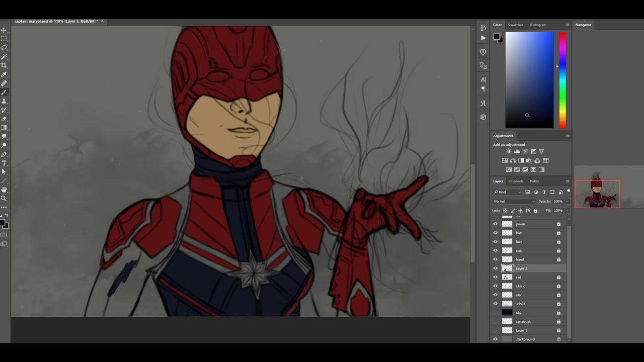Select the Move tool

coord(4,30)
